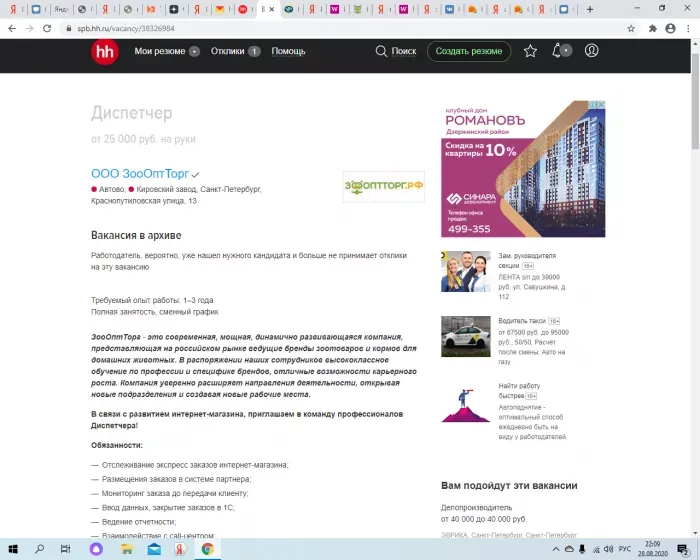Go forward in browser
700x560 pixels.
coord(29,29)
